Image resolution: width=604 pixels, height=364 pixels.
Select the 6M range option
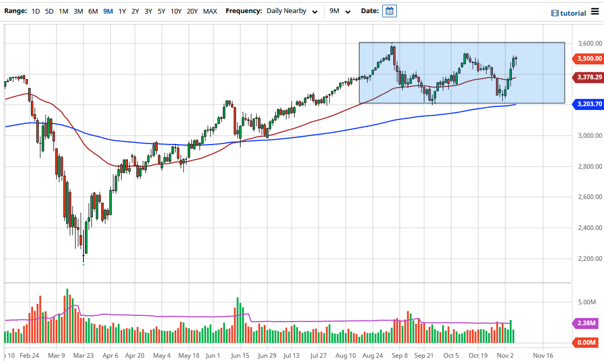tap(92, 11)
